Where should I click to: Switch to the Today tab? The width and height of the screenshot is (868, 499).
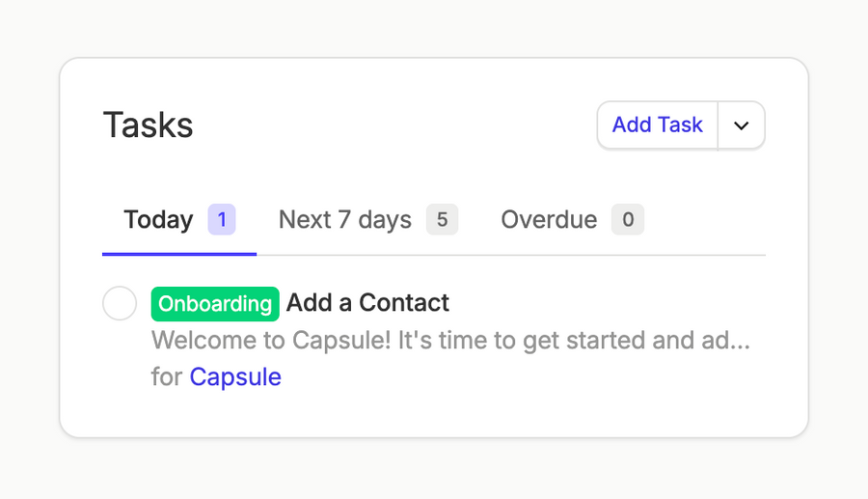coord(178,220)
